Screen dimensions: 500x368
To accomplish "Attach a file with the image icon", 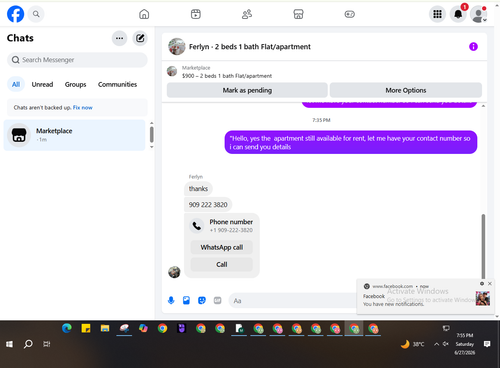I will (186, 300).
